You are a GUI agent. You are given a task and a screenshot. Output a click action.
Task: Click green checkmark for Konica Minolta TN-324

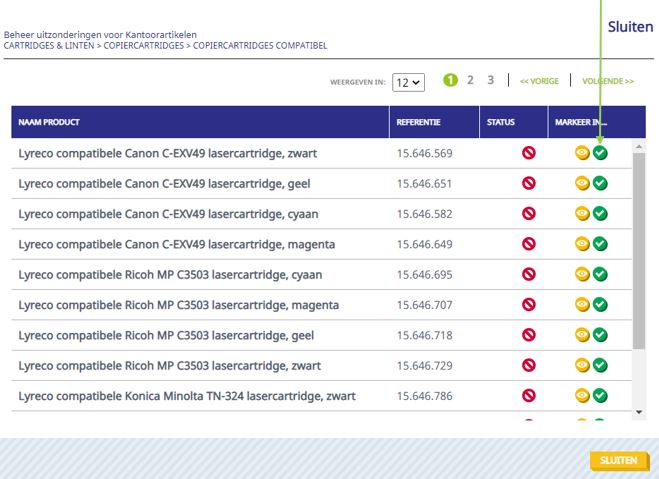click(x=600, y=396)
